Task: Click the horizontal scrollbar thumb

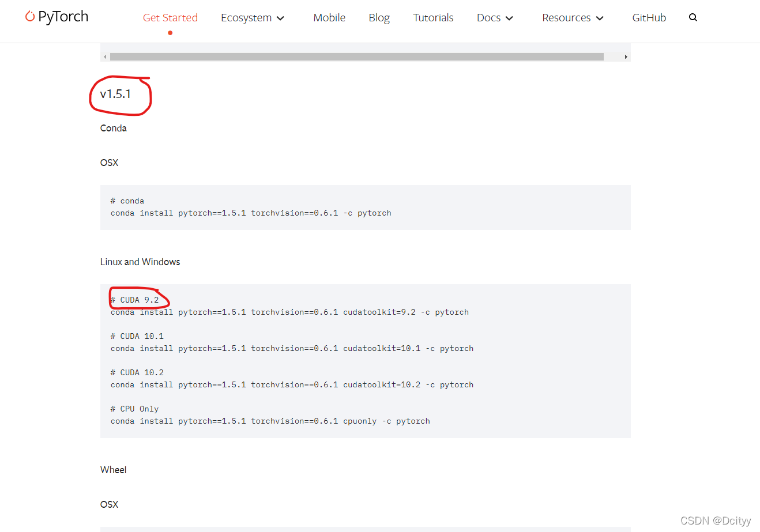Action: (x=357, y=57)
